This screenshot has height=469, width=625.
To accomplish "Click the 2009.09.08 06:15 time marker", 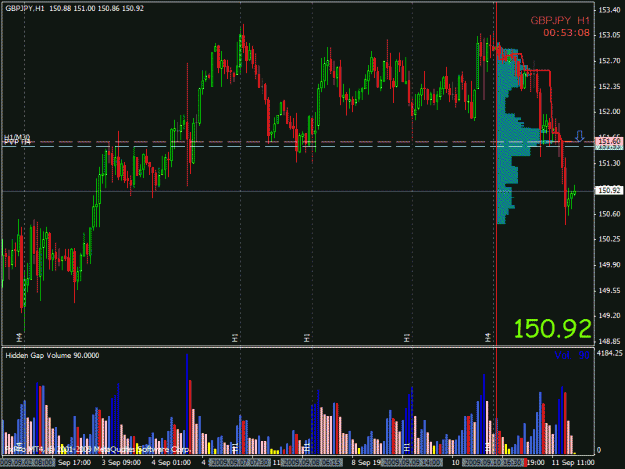I will pyautogui.click(x=311, y=463).
